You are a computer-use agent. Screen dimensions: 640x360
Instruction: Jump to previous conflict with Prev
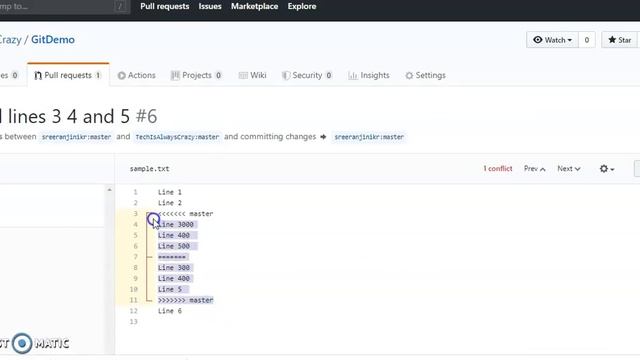tap(535, 169)
